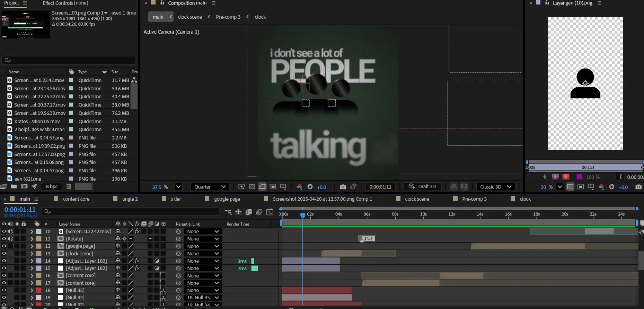The height and width of the screenshot is (309, 644).
Task: Click the Draft 3D button
Action: 423,187
